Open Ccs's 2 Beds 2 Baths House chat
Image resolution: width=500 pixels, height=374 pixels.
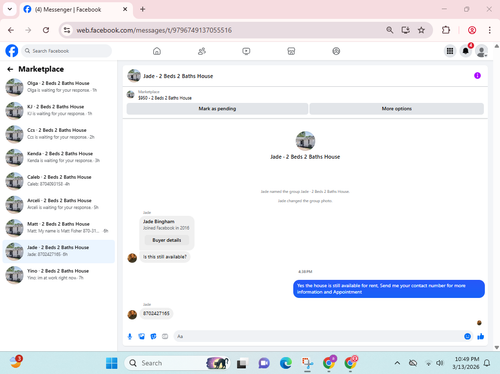[59, 134]
